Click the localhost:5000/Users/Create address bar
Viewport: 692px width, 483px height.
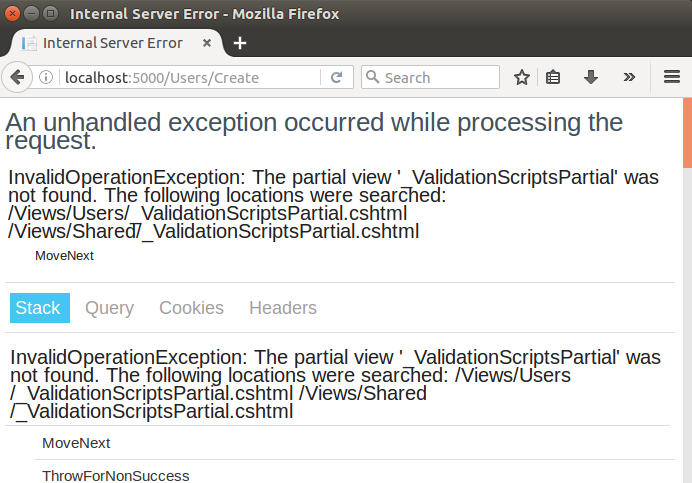pos(190,77)
